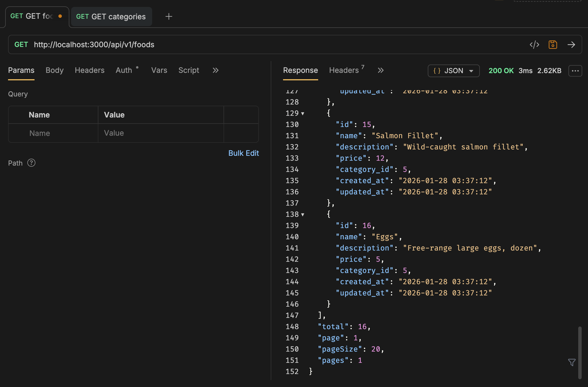
Task: Open the Body tab
Action: coord(54,70)
